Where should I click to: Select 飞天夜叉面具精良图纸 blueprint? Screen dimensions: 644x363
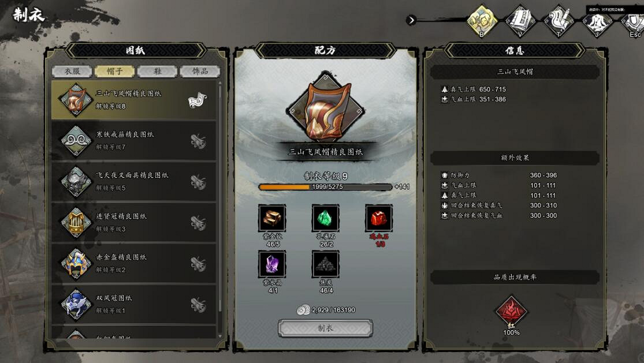(x=134, y=181)
